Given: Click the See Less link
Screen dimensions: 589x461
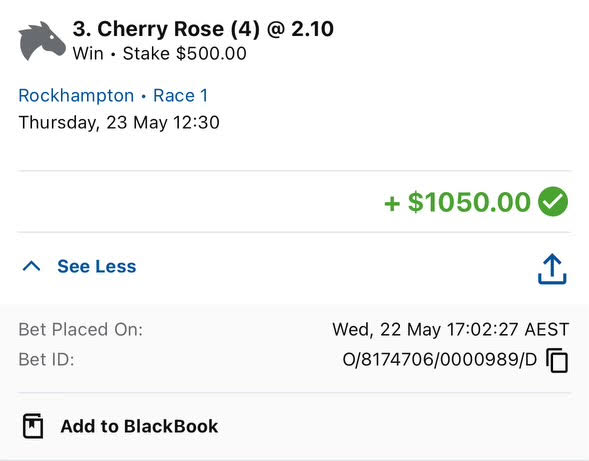Looking at the screenshot, I should pos(97,266).
